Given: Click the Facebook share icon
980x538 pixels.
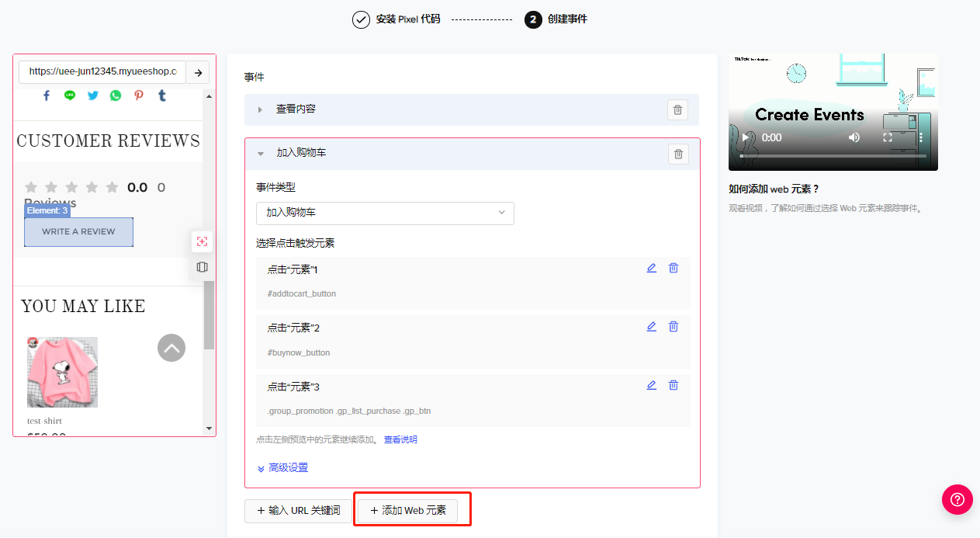Looking at the screenshot, I should point(47,95).
